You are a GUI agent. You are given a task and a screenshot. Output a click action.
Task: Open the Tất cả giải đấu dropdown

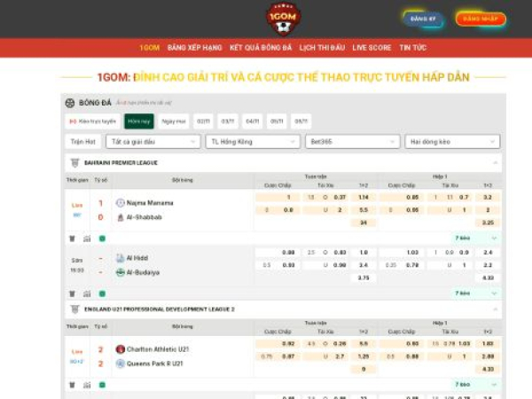153,142
